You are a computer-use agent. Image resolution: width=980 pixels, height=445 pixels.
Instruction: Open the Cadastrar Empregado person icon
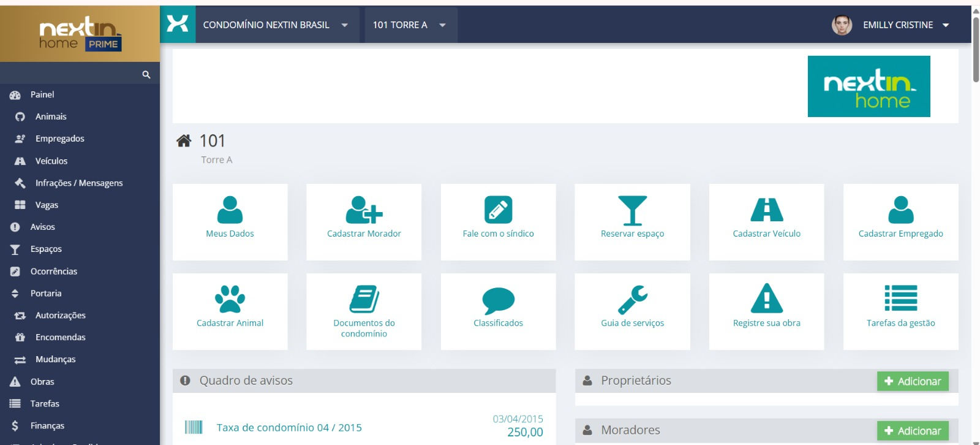pyautogui.click(x=900, y=210)
